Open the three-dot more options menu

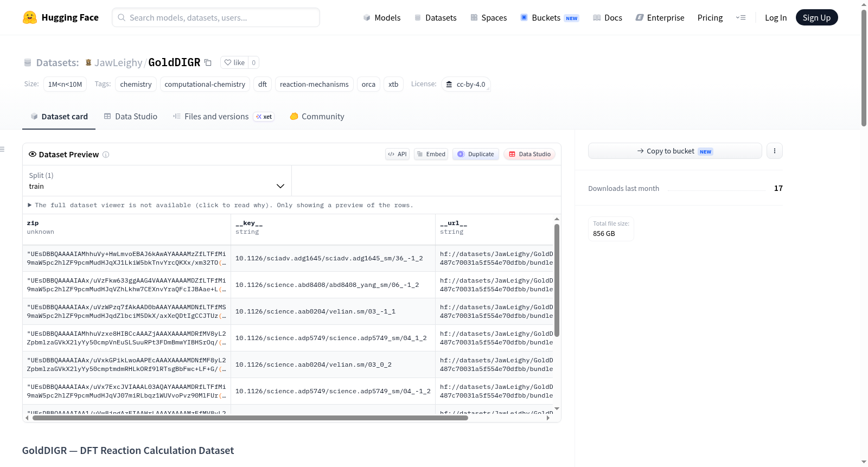tap(775, 151)
